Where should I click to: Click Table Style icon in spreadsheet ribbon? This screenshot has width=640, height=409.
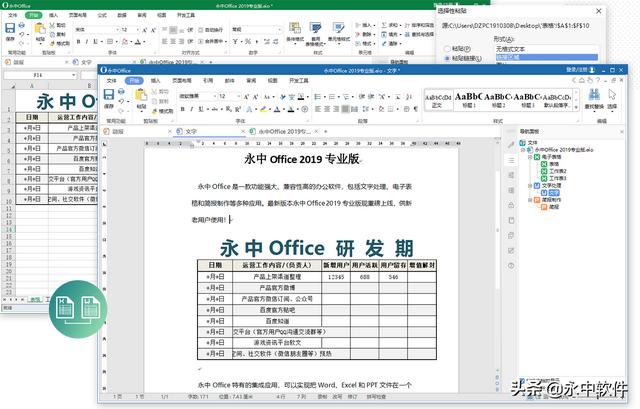(x=315, y=28)
